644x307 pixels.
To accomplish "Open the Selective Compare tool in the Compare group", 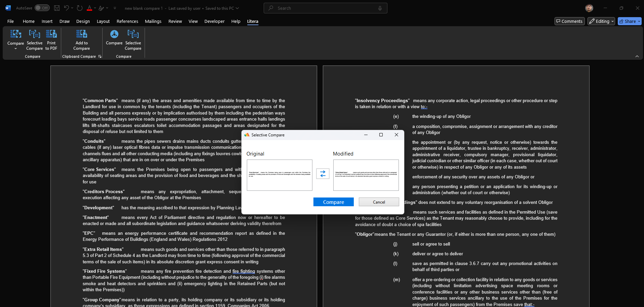I will [34, 40].
